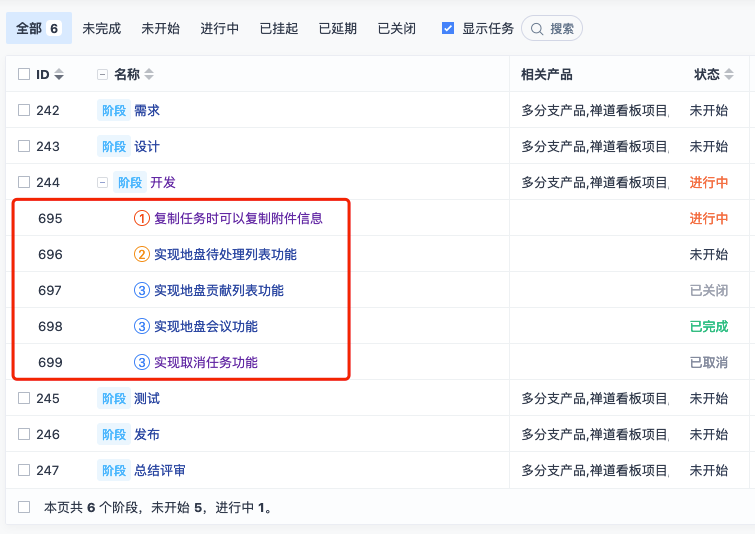Open the 发布 stage link
755x534 pixels.
coord(147,434)
